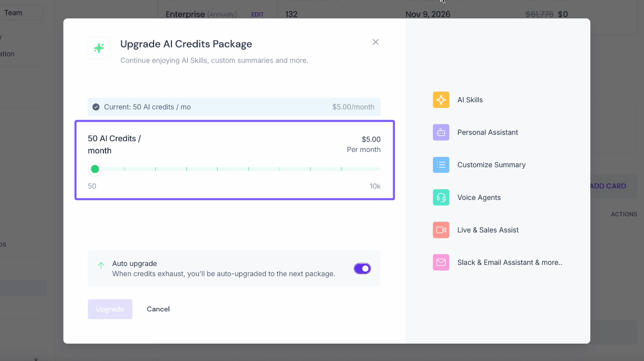Click the Customize Summary list icon
Image resolution: width=644 pixels, height=361 pixels.
[x=441, y=165]
